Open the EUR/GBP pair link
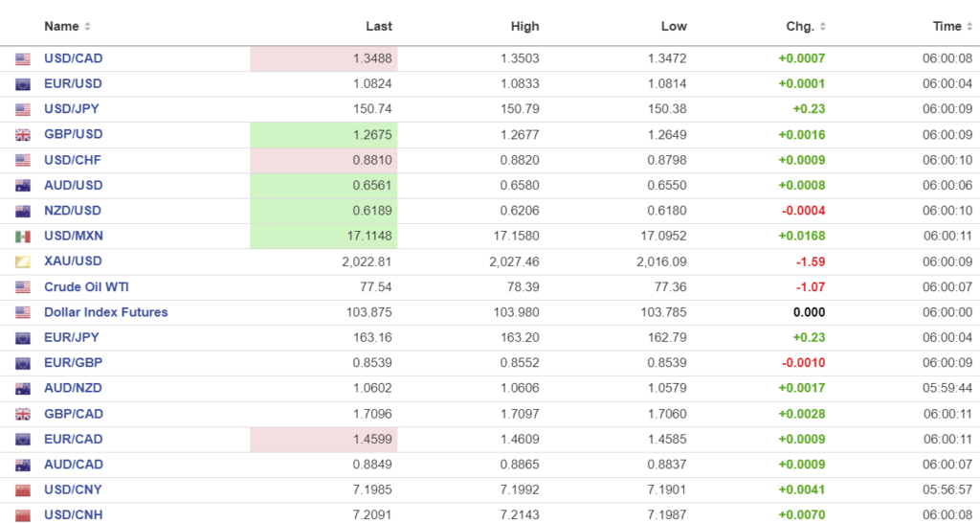980x523 pixels. [x=73, y=363]
